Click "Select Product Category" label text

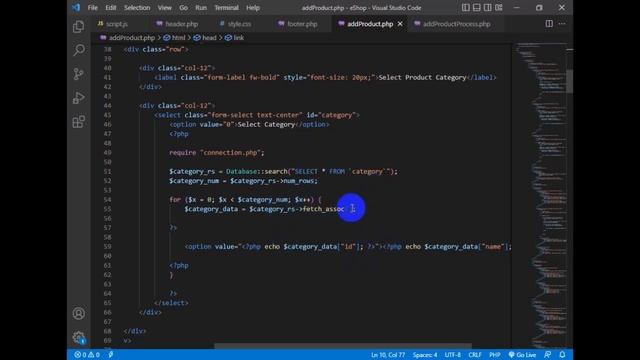click(422, 78)
